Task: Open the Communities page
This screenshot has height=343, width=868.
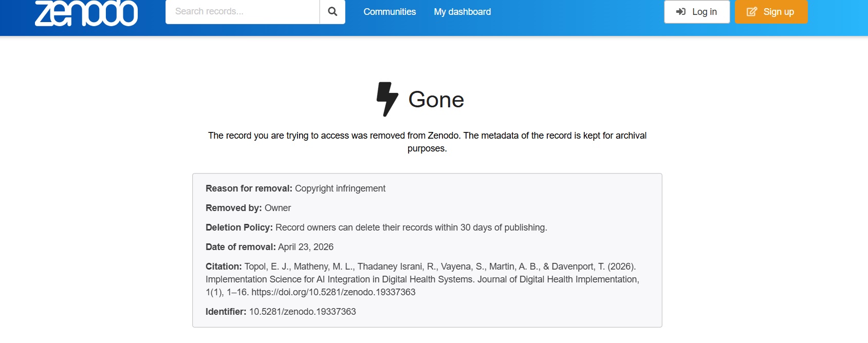Action: point(390,12)
